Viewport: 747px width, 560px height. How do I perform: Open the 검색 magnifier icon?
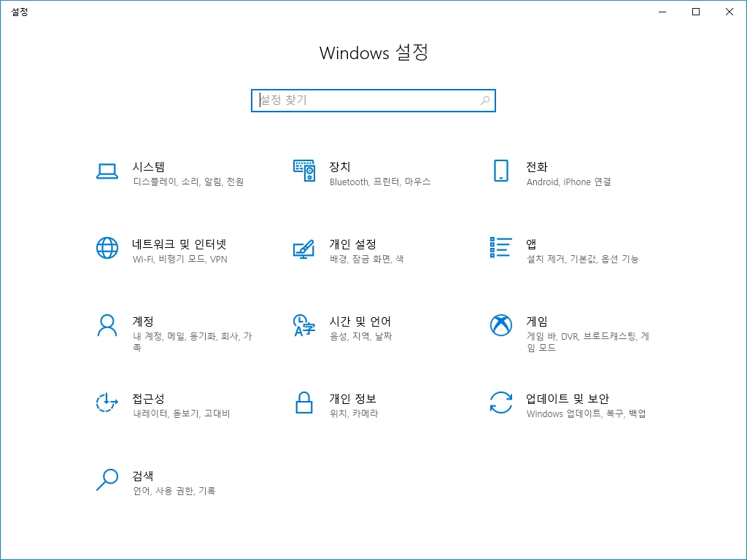(107, 480)
